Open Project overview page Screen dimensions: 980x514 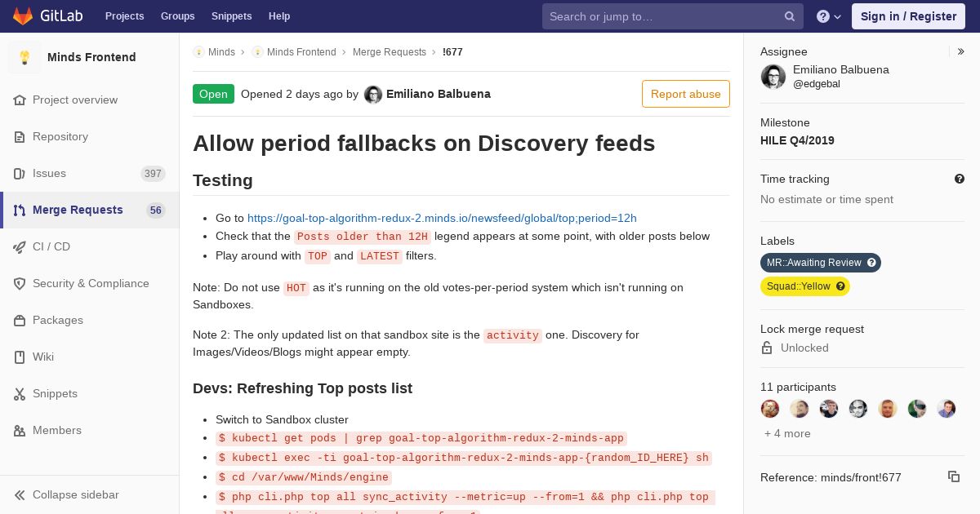click(x=75, y=100)
